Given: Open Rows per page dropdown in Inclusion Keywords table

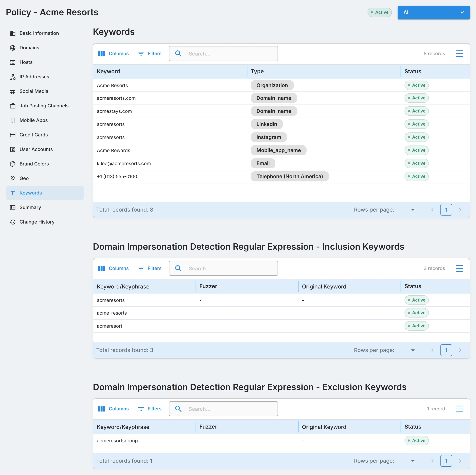Looking at the screenshot, I should coord(413,350).
